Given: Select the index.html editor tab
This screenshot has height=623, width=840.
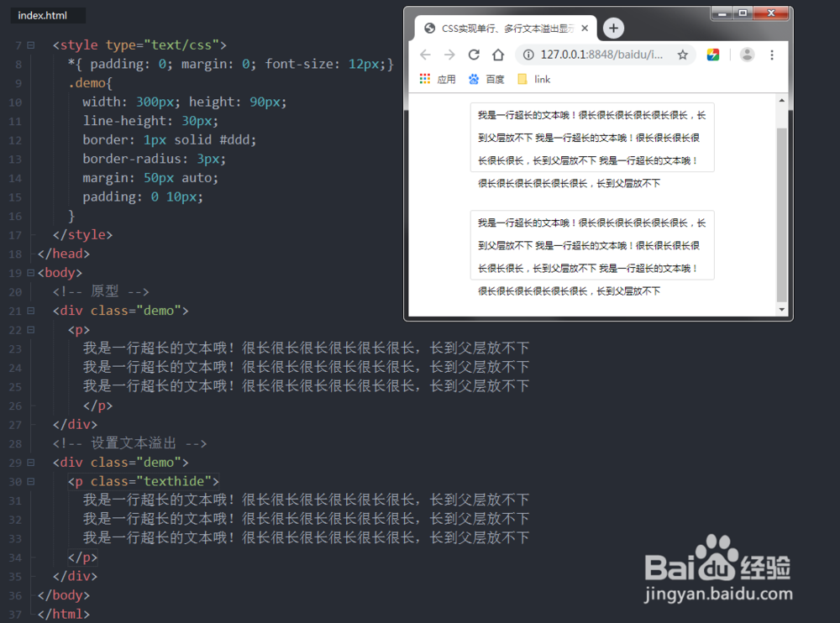Looking at the screenshot, I should tap(48, 16).
